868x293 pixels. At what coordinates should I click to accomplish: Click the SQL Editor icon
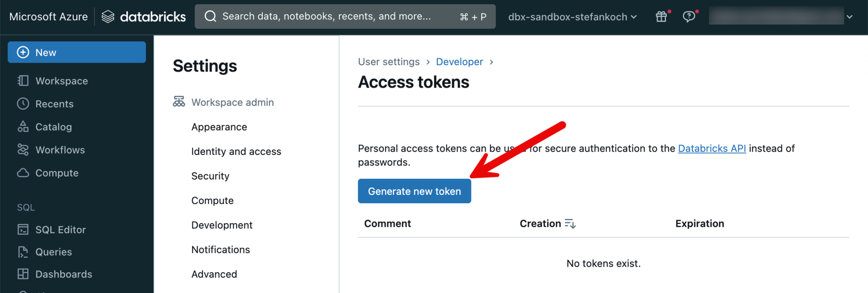click(23, 229)
